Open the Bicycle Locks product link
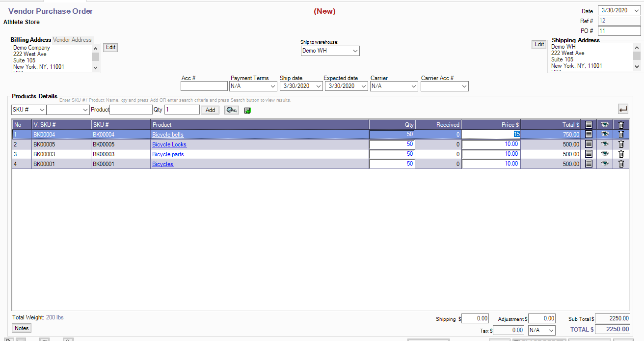This screenshot has height=341, width=644. tap(169, 144)
